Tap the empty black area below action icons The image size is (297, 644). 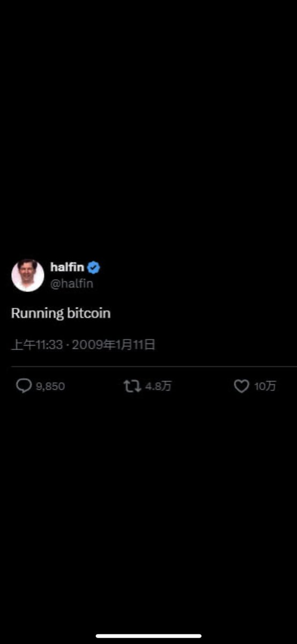click(148, 510)
